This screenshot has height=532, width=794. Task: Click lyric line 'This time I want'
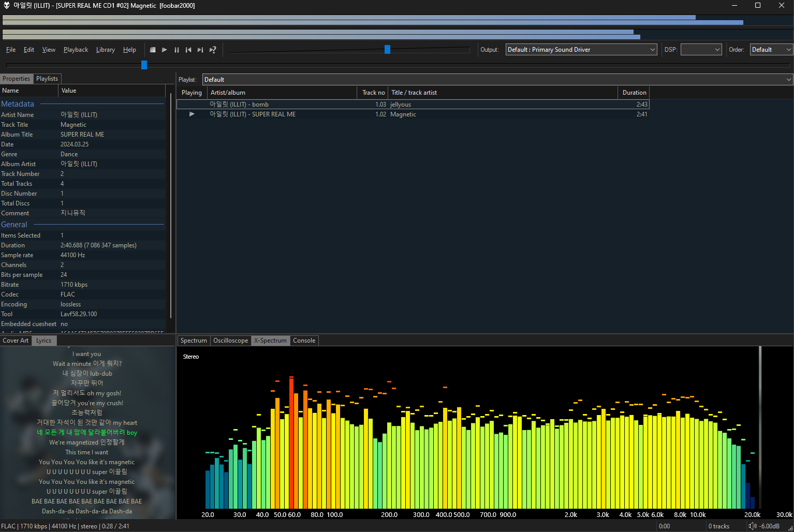coord(87,452)
